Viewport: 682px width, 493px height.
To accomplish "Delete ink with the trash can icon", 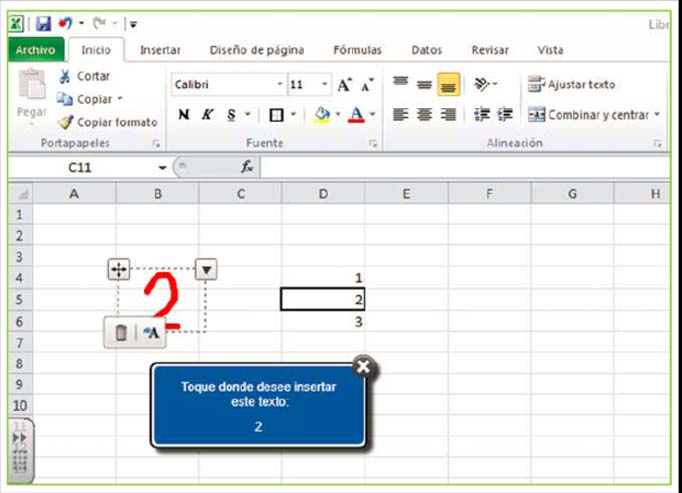I will [x=120, y=333].
